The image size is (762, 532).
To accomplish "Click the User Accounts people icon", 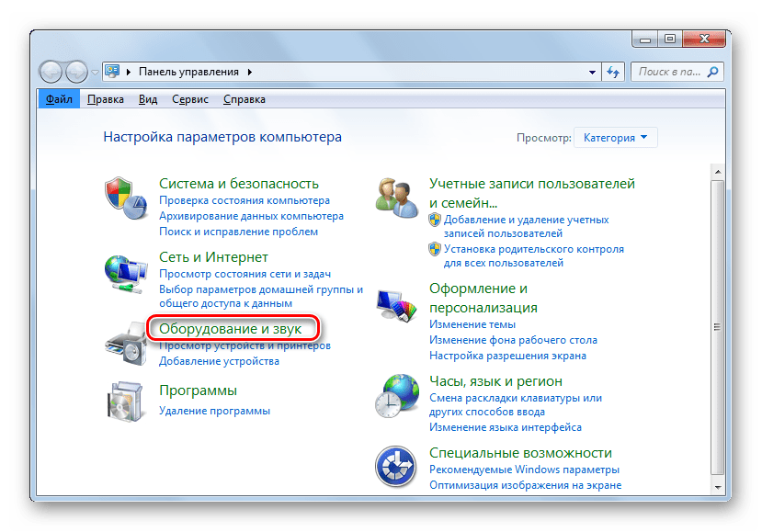I will click(x=396, y=195).
